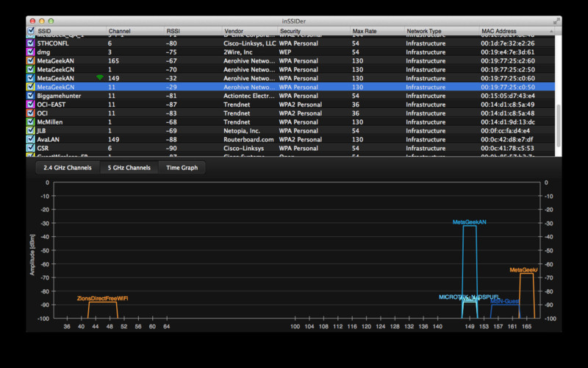Sort networks by Channel column header
The height and width of the screenshot is (368, 588).
coord(119,31)
